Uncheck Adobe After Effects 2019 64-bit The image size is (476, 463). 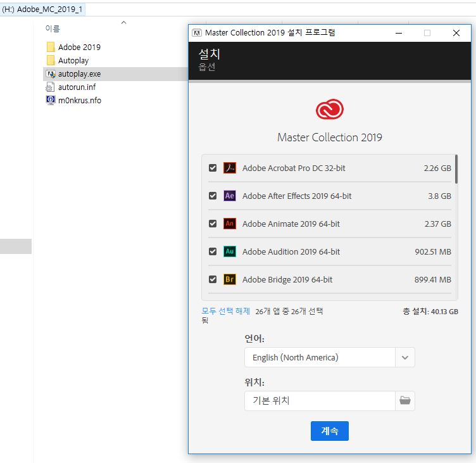(x=213, y=196)
